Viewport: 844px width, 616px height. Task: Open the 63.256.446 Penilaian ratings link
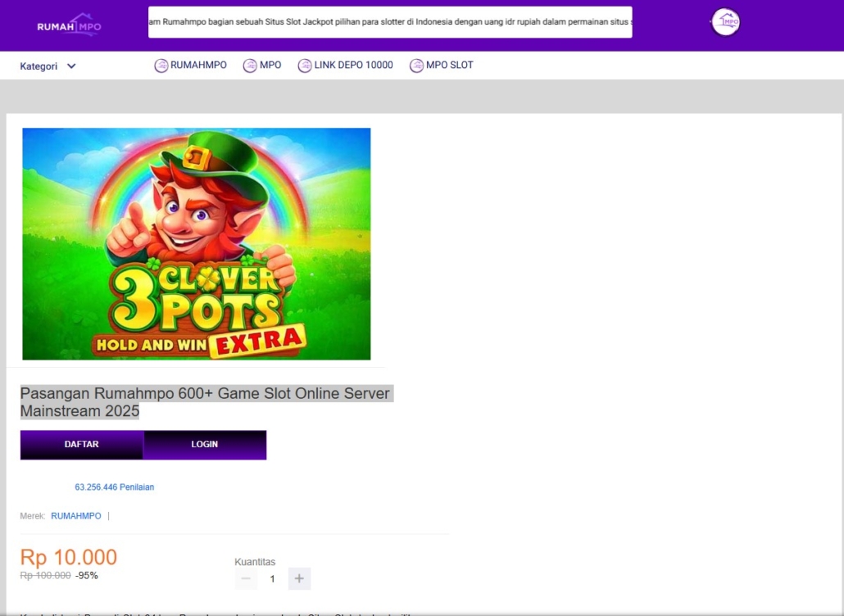114,487
